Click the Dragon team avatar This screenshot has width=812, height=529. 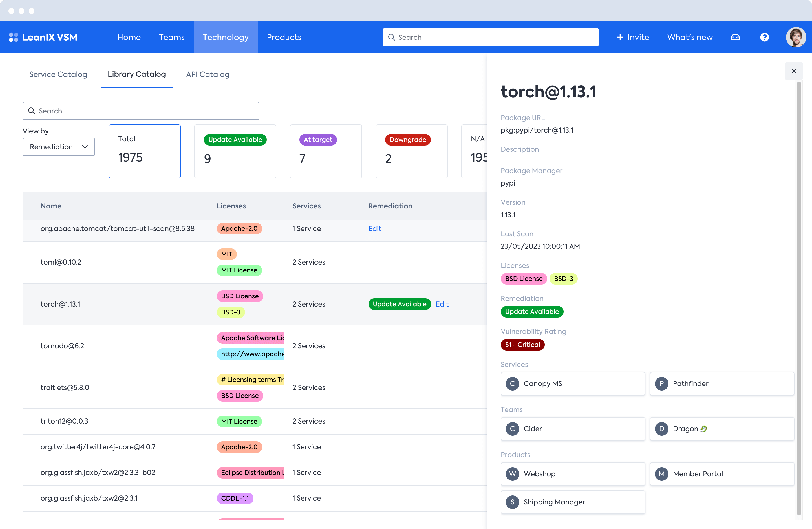pyautogui.click(x=661, y=429)
